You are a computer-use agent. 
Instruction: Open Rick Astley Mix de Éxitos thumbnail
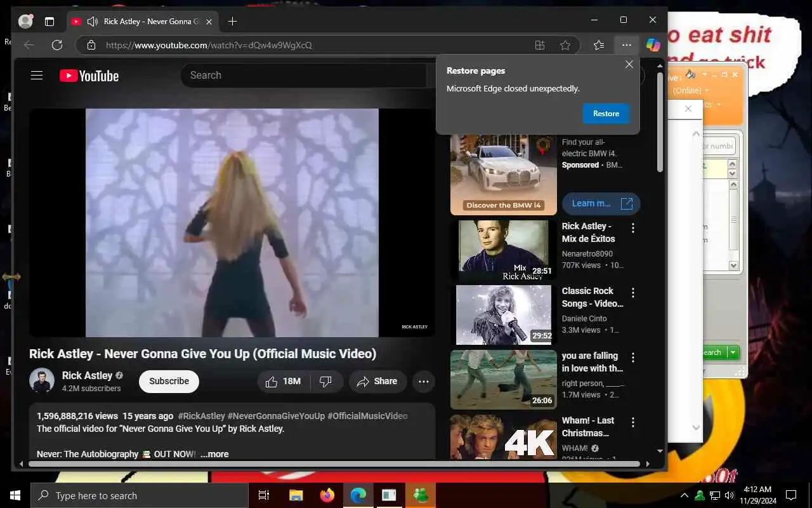[504, 250]
